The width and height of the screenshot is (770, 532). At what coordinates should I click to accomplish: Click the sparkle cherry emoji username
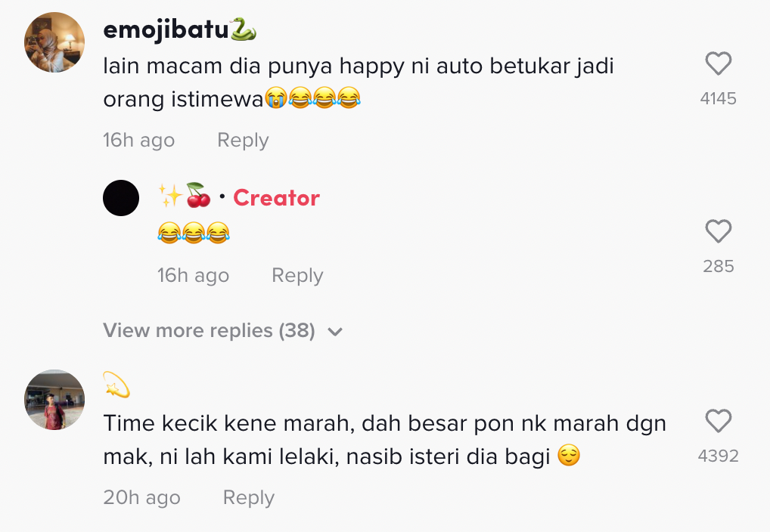(185, 197)
